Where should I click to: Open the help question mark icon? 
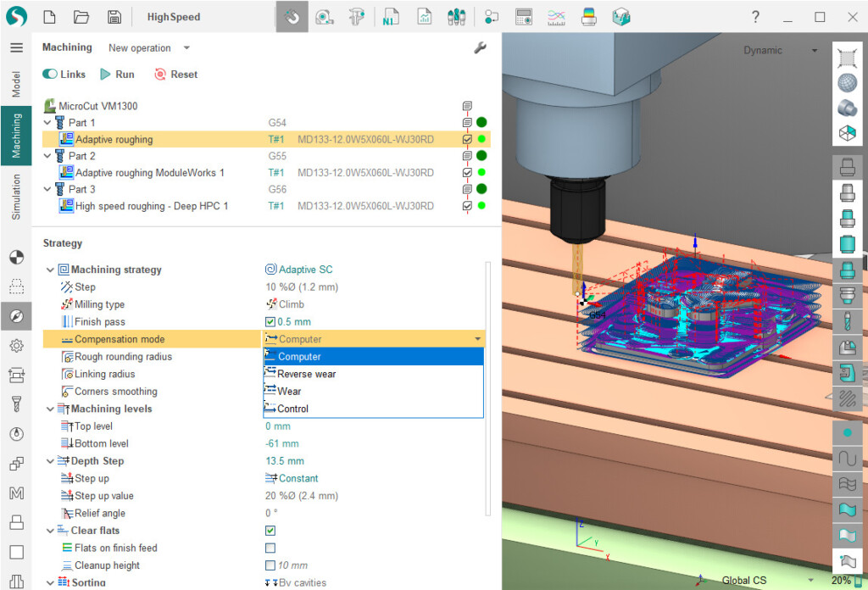coord(755,17)
